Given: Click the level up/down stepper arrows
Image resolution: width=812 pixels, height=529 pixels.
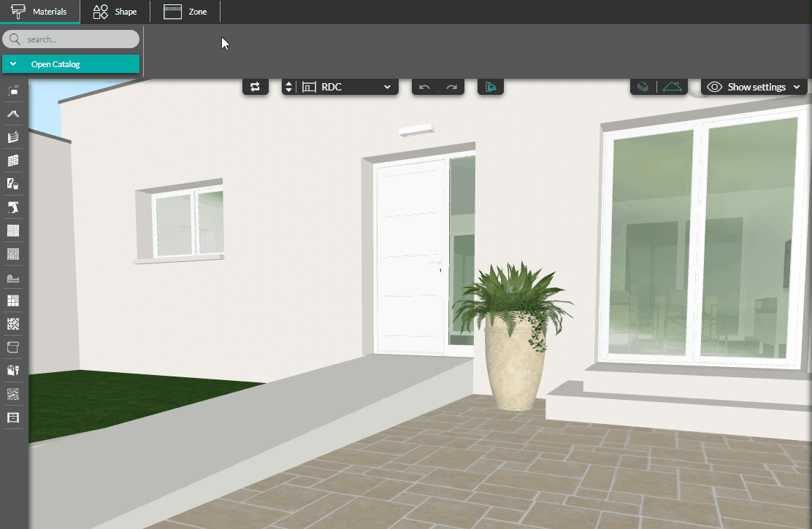Looking at the screenshot, I should tap(289, 87).
